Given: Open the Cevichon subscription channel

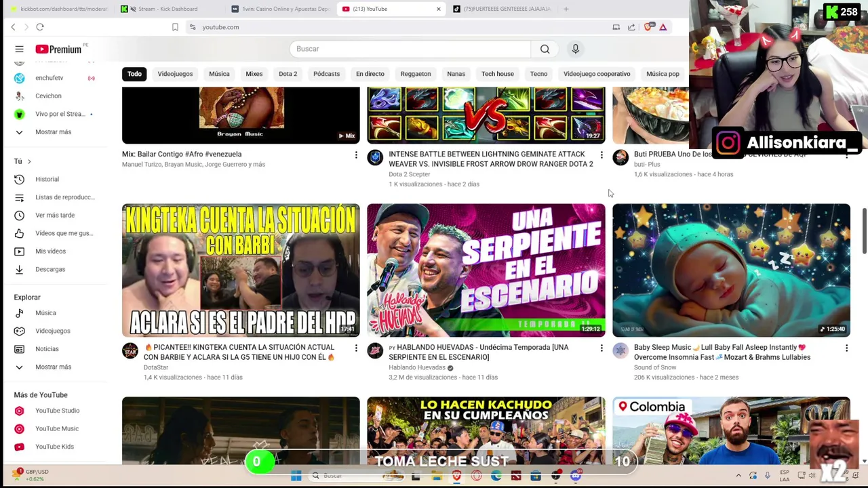Looking at the screenshot, I should (x=54, y=96).
